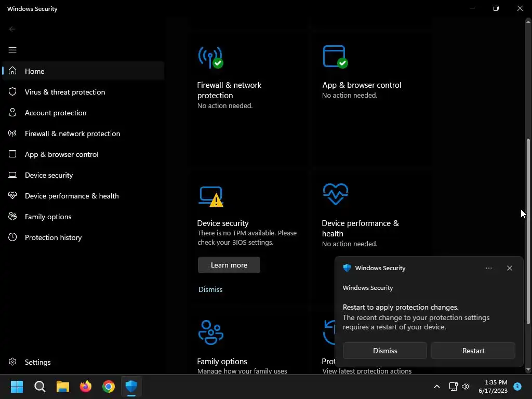The image size is (532, 399).
Task: Click the heart icon beside Device performance & health in sidebar
Action: coord(12,195)
